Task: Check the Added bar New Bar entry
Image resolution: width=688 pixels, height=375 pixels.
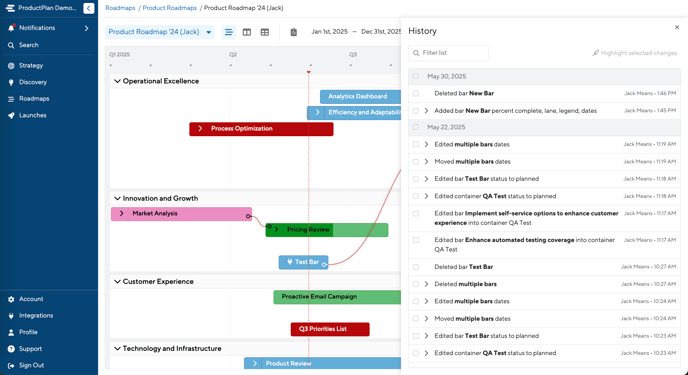Action: (x=416, y=111)
